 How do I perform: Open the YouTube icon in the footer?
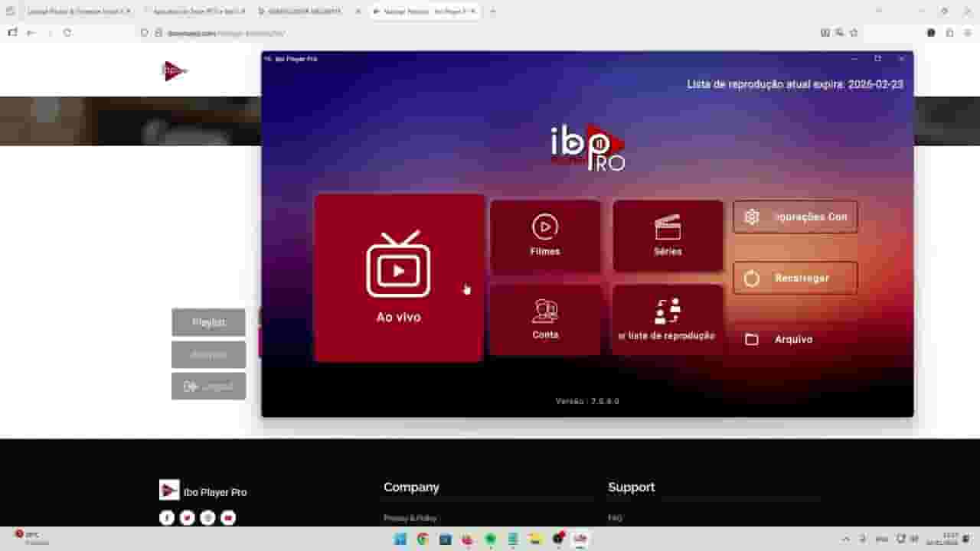tap(228, 518)
